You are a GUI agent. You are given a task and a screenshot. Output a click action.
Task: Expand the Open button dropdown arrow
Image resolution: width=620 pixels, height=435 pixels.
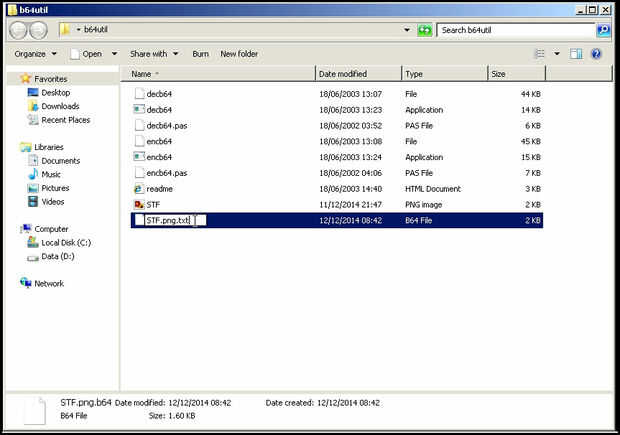click(114, 53)
